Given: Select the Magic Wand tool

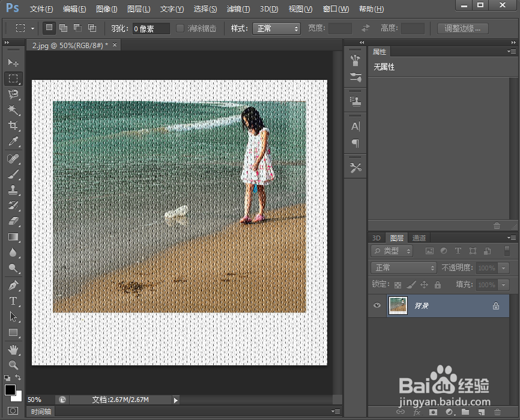Looking at the screenshot, I should [13, 110].
